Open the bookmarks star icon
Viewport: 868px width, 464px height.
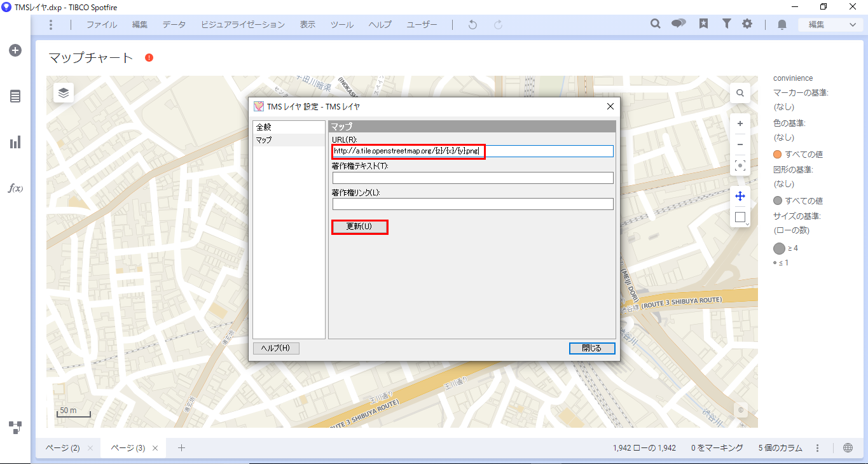point(703,24)
